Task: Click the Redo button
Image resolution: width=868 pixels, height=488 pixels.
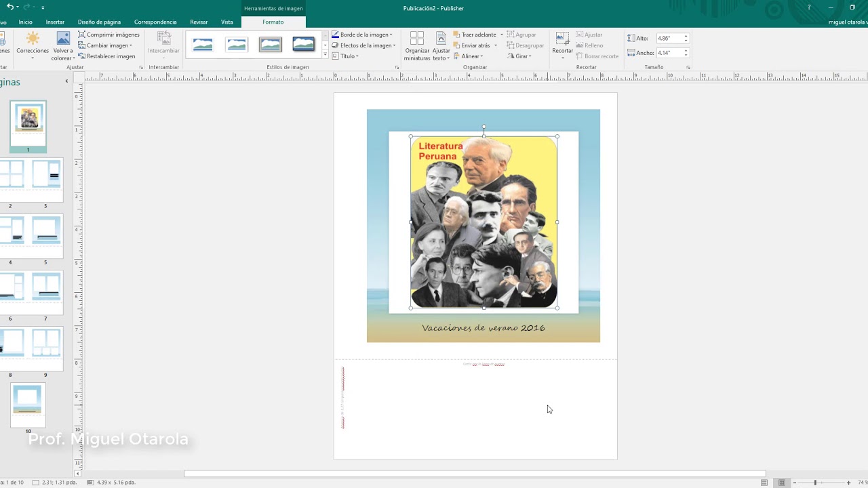Action: point(27,7)
